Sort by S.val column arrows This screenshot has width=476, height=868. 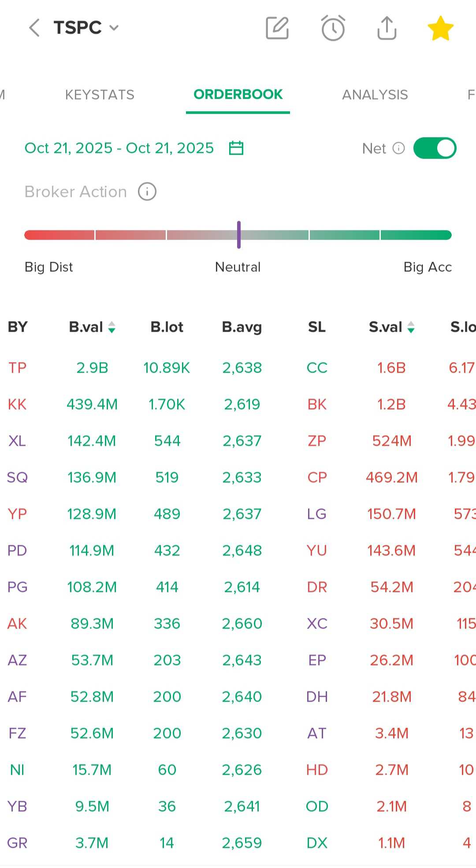point(411,327)
